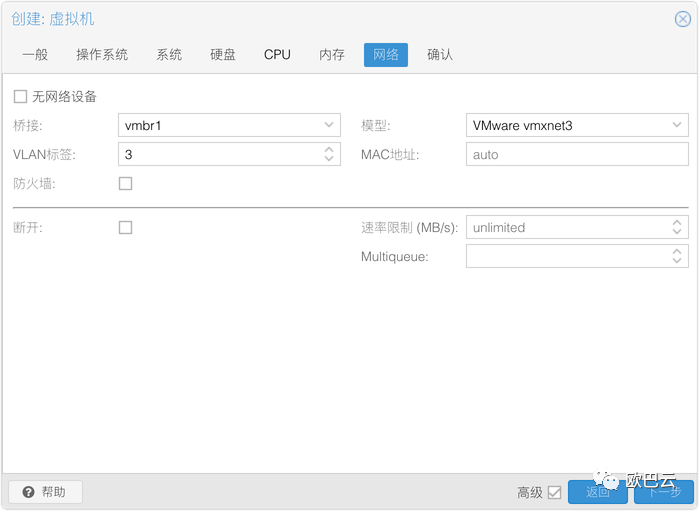Select the 网络 tab
The height and width of the screenshot is (511, 699).
[386, 55]
